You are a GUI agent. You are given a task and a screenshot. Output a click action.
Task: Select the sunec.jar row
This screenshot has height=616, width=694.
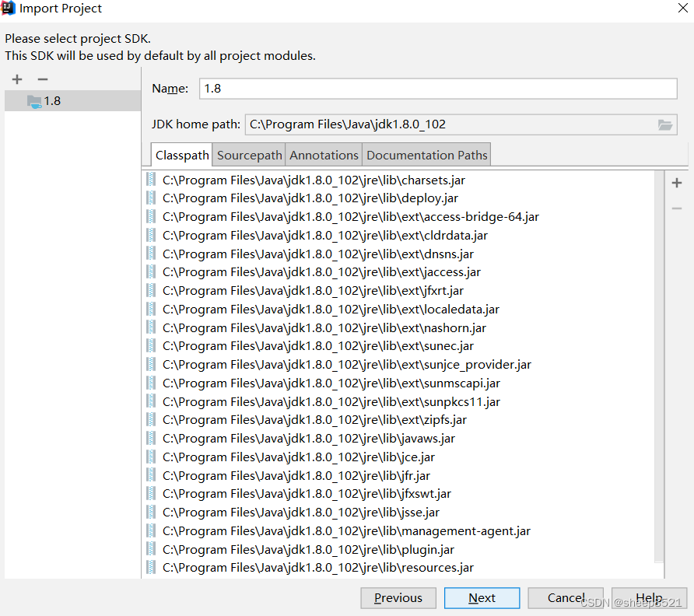coord(398,346)
